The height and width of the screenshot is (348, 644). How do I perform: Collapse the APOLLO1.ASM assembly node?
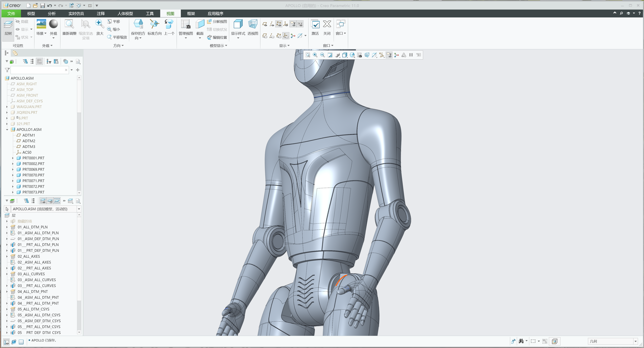click(x=7, y=129)
